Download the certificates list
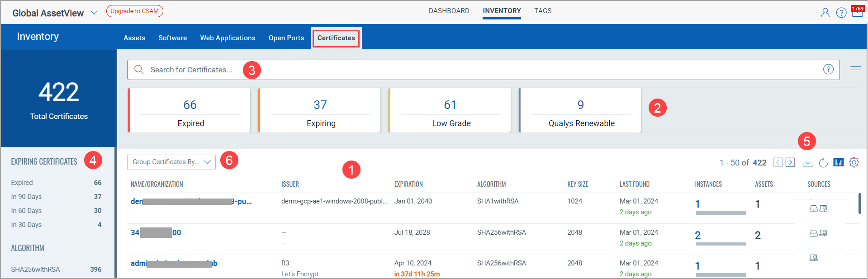Viewport: 868px width, 279px height. (808, 162)
